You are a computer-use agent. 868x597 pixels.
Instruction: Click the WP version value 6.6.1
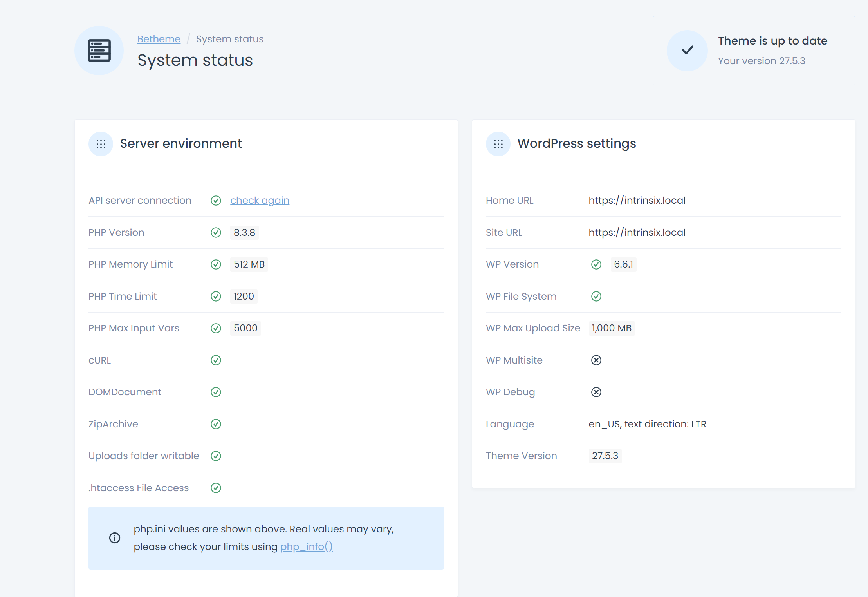(x=624, y=264)
